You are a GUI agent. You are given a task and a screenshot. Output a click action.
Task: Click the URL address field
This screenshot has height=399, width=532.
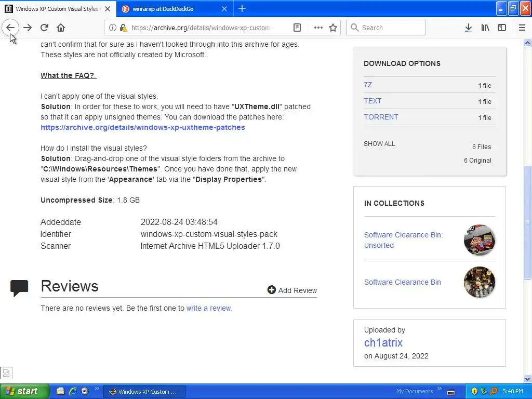point(201,28)
